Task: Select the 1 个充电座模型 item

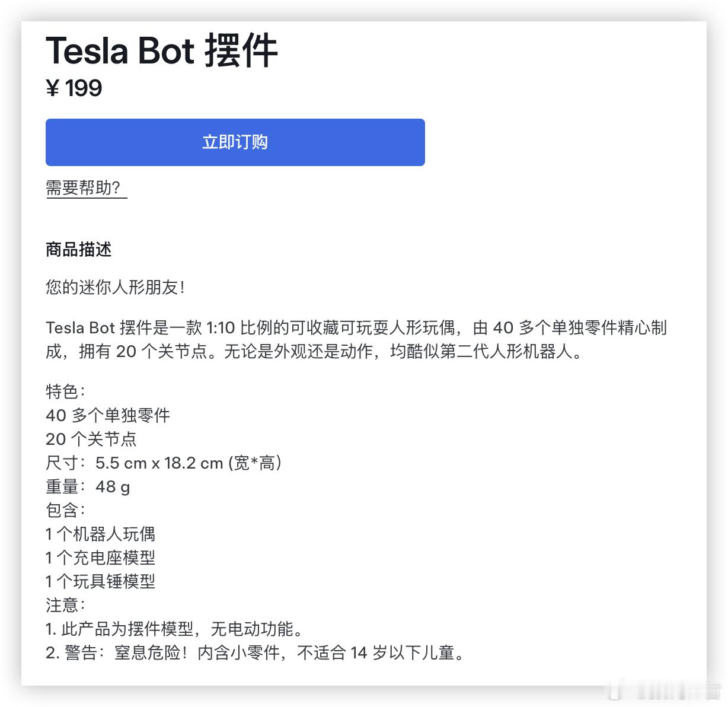Action: point(100,558)
